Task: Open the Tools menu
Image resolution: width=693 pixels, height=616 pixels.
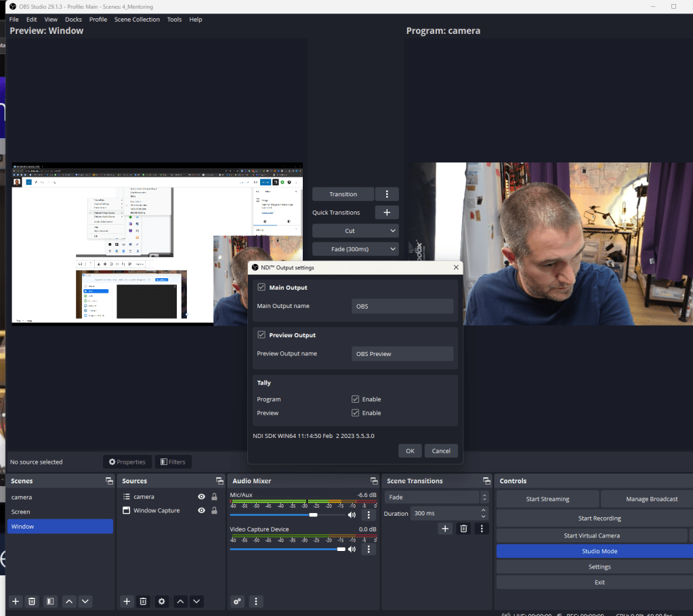Action: pyautogui.click(x=174, y=20)
